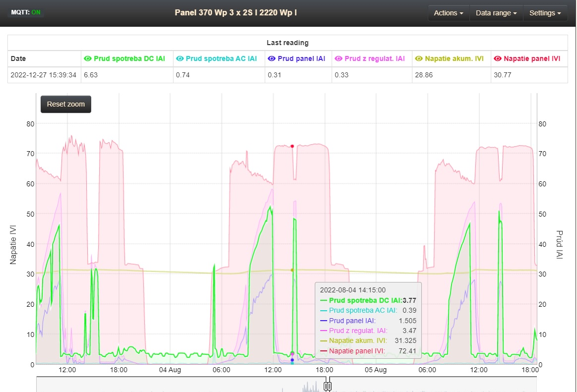Open the Settings dropdown menu
Image resolution: width=577 pixels, height=392 pixels.
coord(545,13)
